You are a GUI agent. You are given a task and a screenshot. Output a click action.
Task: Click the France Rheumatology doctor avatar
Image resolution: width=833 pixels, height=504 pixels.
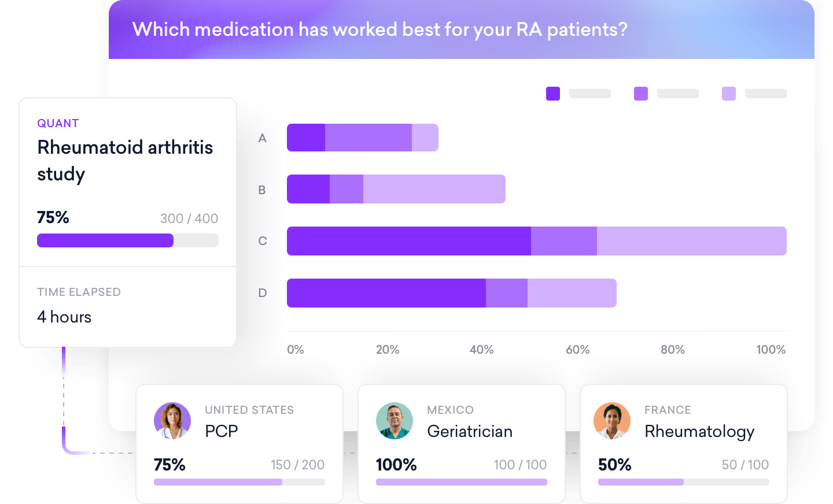coord(612,421)
